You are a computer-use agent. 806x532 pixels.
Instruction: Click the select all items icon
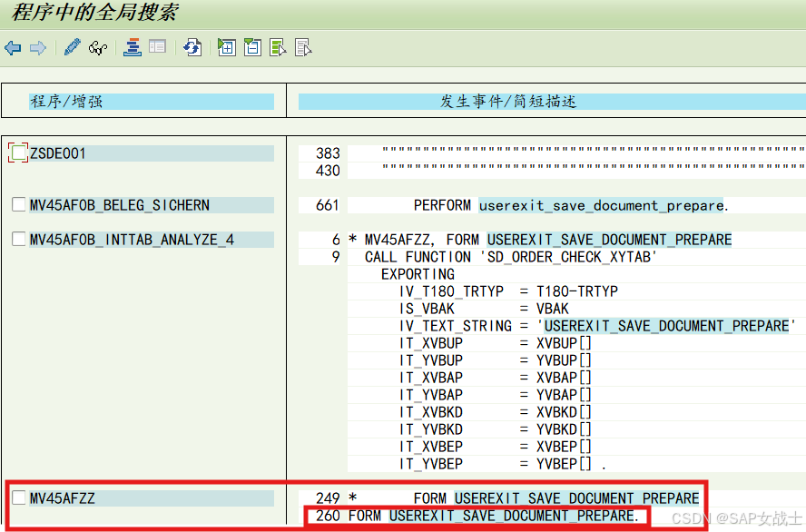point(278,47)
